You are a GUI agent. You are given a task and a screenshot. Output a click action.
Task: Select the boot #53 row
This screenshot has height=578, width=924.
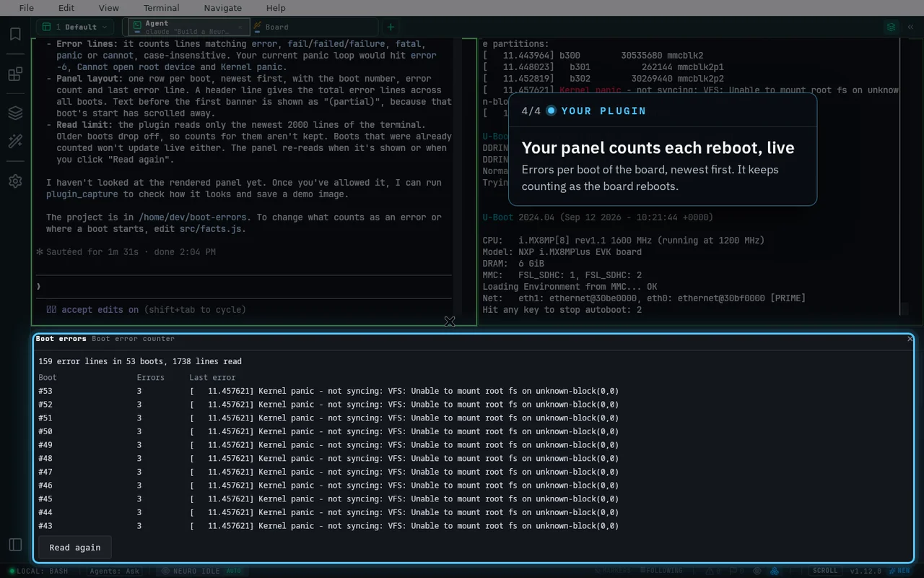pyautogui.click(x=474, y=391)
